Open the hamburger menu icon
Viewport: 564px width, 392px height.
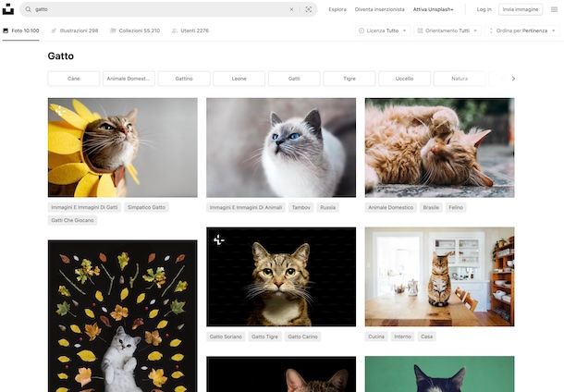554,9
